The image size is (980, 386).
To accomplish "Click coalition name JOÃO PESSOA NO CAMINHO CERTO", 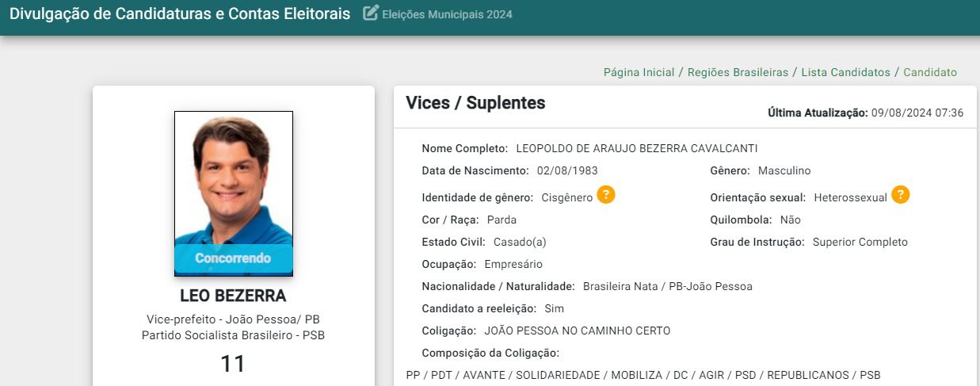I will [x=577, y=331].
